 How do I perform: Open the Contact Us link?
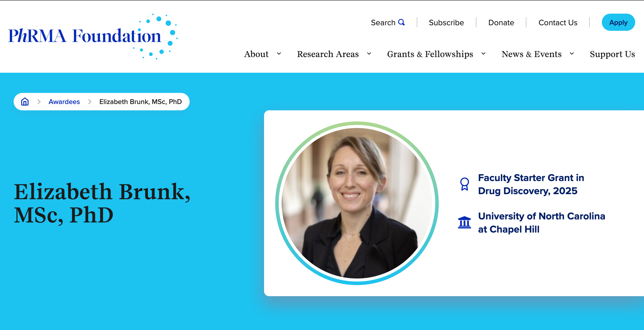[558, 22]
